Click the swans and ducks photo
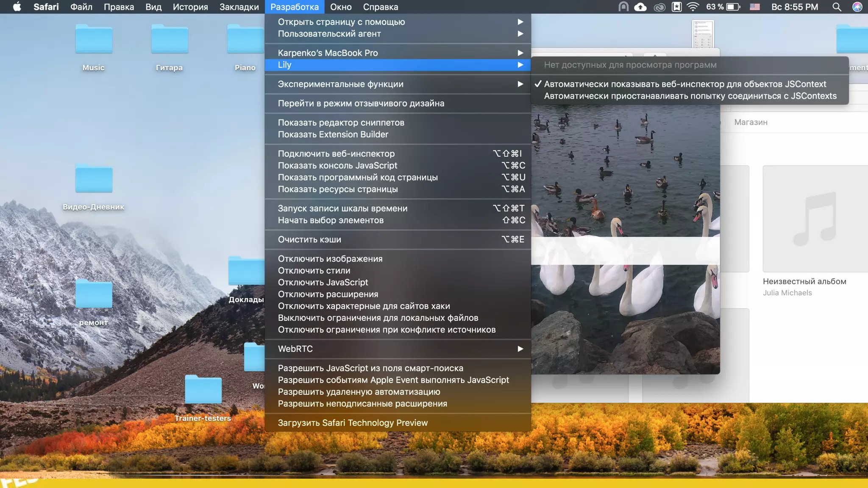This screenshot has height=488, width=868. pyautogui.click(x=626, y=239)
